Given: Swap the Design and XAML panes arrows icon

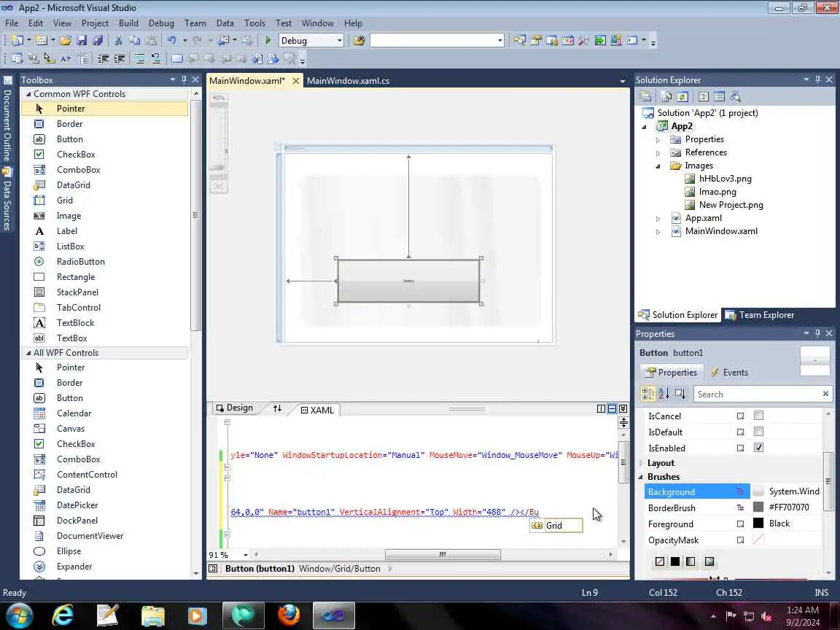Looking at the screenshot, I should pos(277,408).
